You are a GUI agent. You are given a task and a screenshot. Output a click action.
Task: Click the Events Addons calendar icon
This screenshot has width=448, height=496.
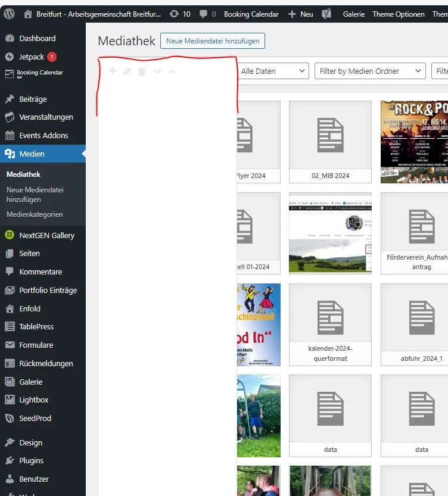[x=10, y=135]
